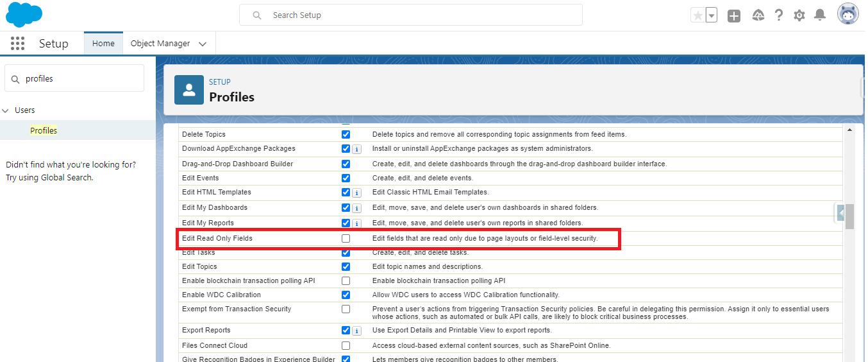
Task: Click the magnifier icon in Search Setup bar
Action: tap(257, 15)
